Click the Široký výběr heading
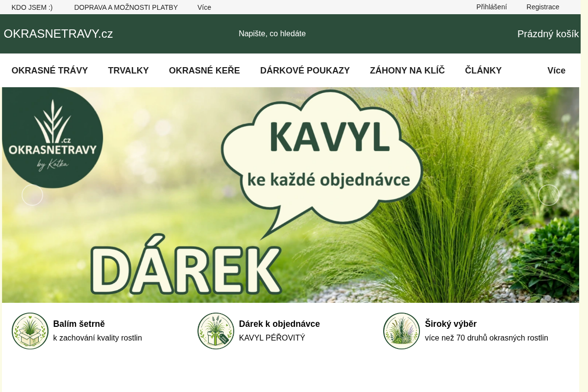Screen dimensions: 588x392 pyautogui.click(x=451, y=324)
